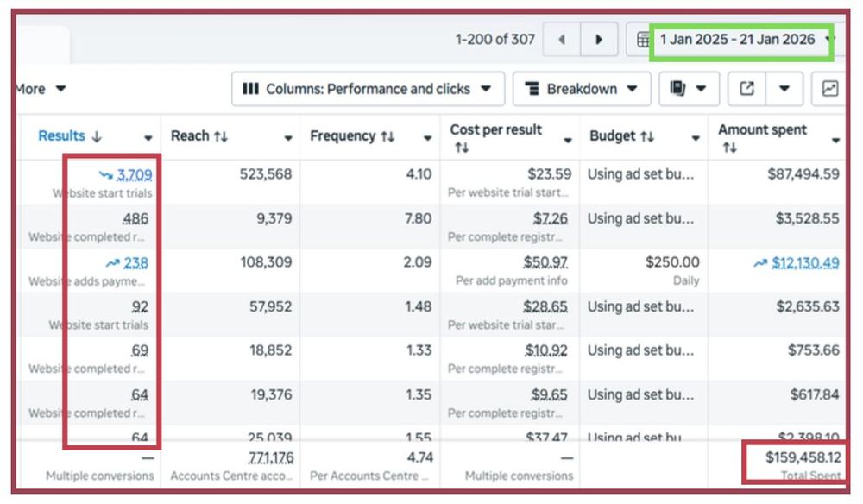
Task: Go to next page of results
Action: [599, 39]
